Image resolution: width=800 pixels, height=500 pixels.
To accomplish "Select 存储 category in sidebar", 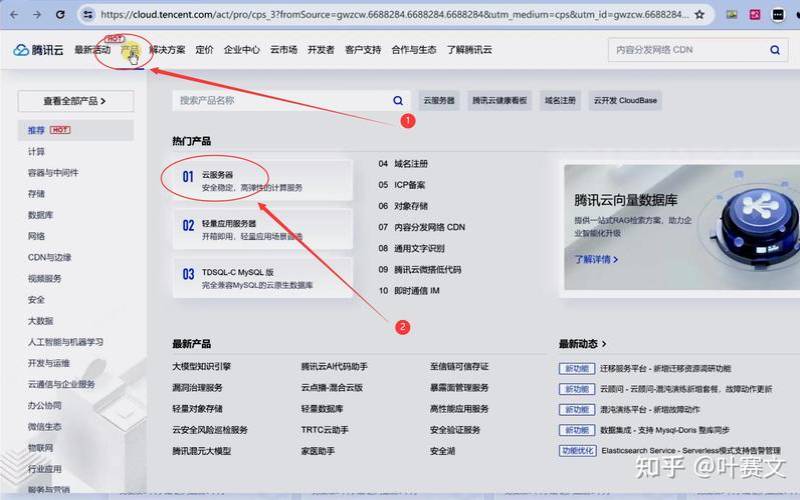I will click(x=36, y=194).
